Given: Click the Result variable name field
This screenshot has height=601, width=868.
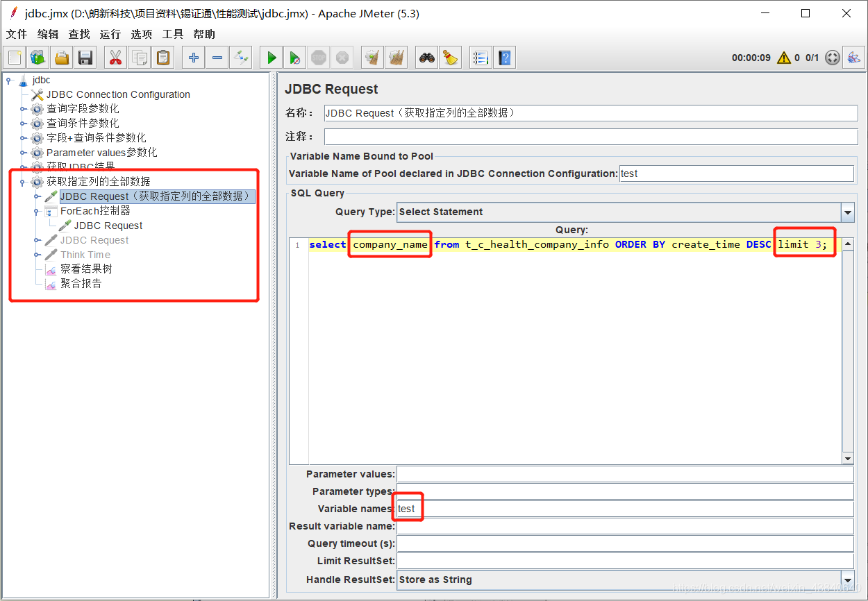Looking at the screenshot, I should (x=625, y=526).
